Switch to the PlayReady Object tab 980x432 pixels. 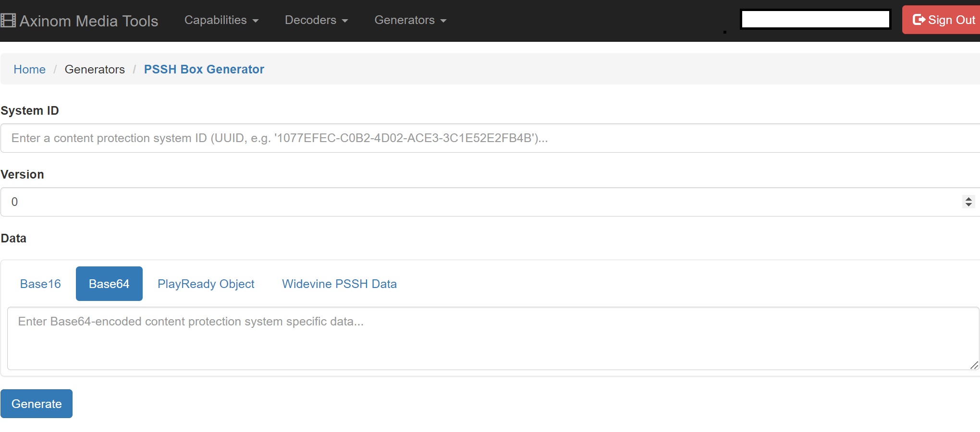[x=206, y=284]
